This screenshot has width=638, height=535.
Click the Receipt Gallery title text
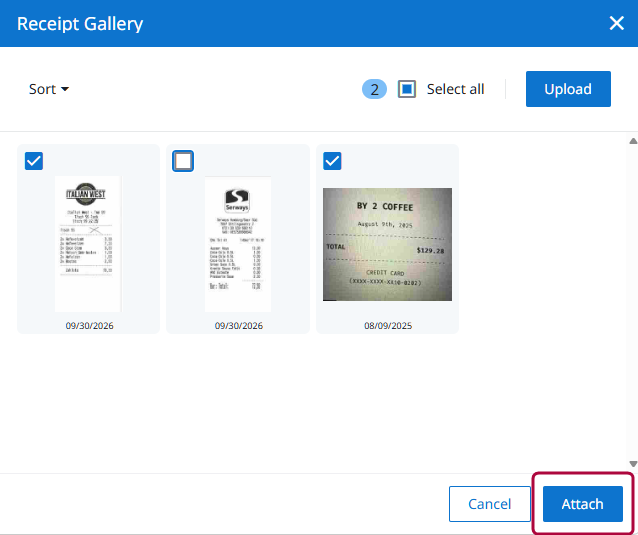(x=80, y=24)
